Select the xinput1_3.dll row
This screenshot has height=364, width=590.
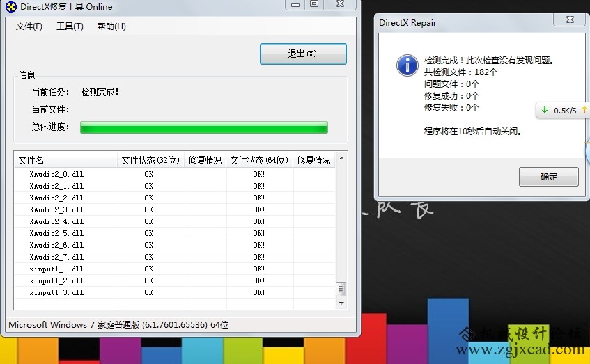click(175, 292)
